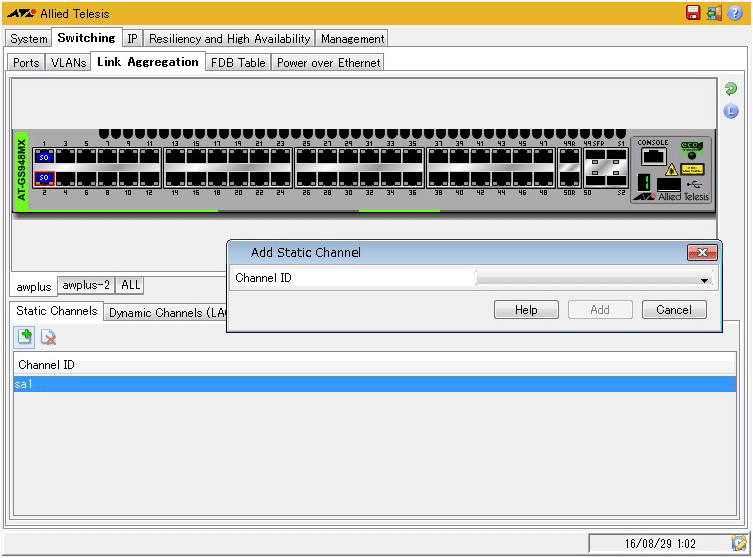Open help via the question mark icon
Image resolution: width=753 pixels, height=558 pixels.
click(x=735, y=13)
